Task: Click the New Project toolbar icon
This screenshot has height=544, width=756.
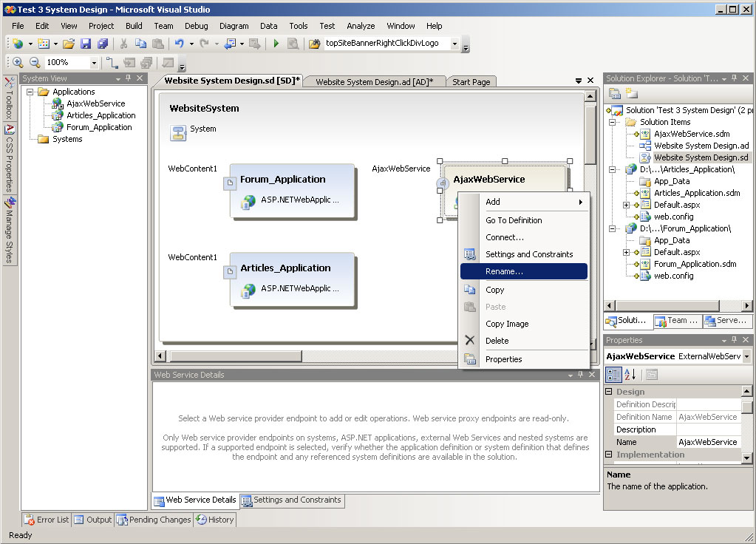Action: click(x=18, y=44)
